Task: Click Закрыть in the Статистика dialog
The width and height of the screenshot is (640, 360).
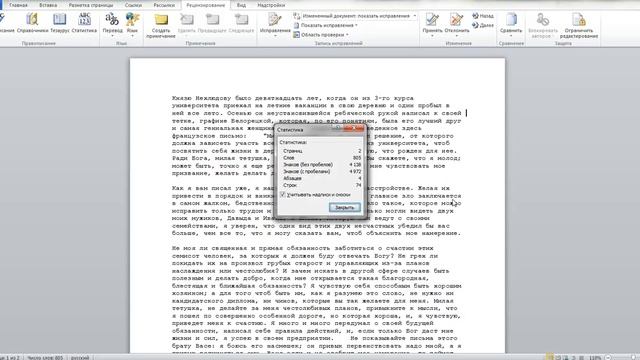Action: pos(344,207)
